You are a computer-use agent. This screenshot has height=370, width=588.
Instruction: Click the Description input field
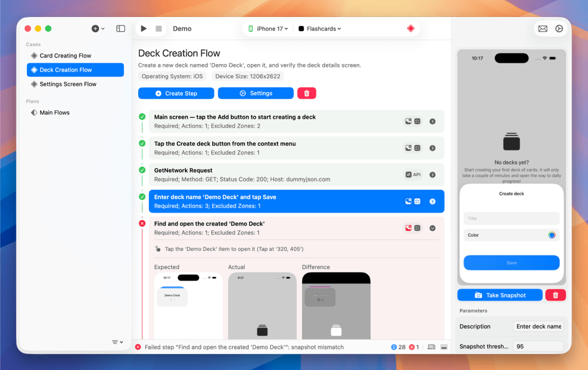click(x=538, y=327)
